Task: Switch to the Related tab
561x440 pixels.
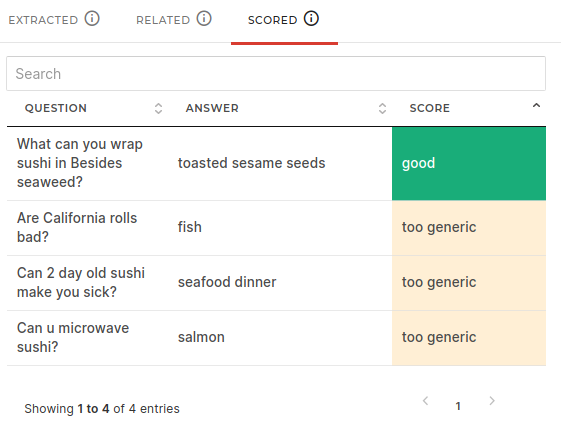Action: (174, 19)
